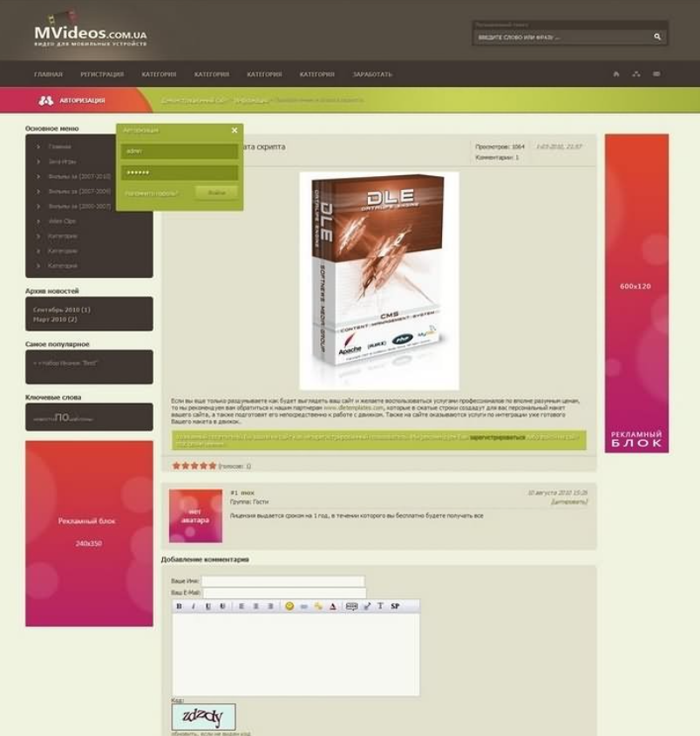
Task: Click the ПО keyword in tag cloud
Action: (62, 418)
